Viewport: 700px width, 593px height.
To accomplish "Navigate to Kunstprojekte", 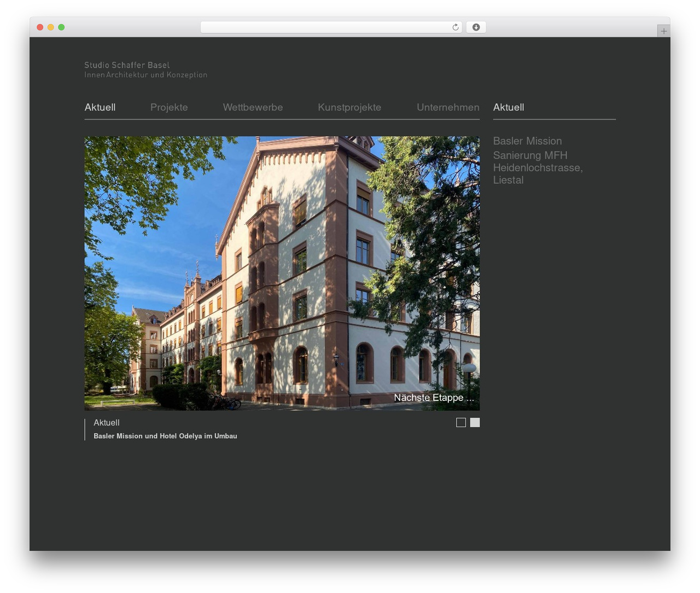I will click(349, 107).
